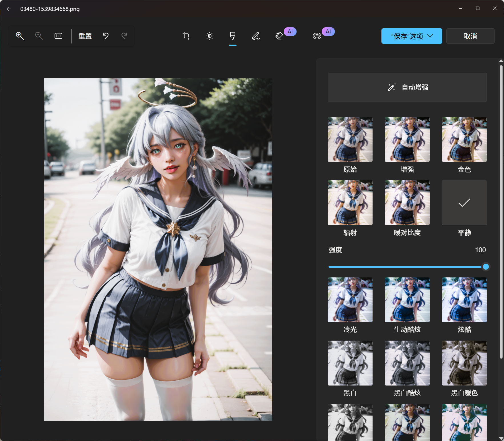Deselect the checked 平静 filter
Viewport: 504px width, 441px height.
[x=464, y=203]
